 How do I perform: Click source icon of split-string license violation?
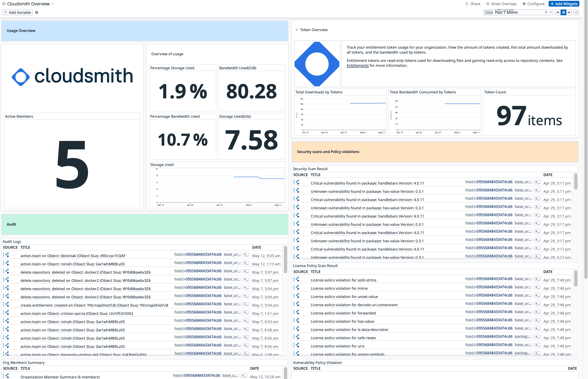(x=297, y=279)
